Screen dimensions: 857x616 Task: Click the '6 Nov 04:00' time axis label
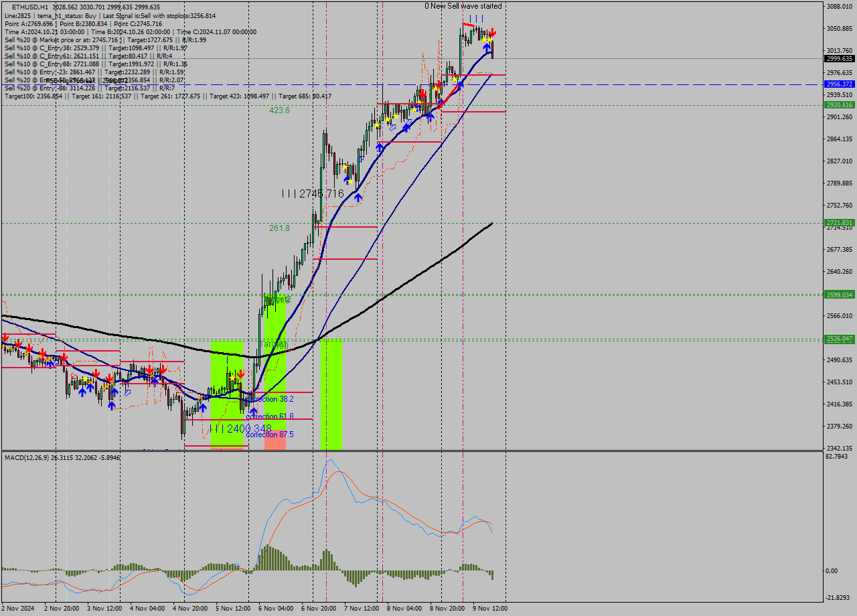coord(276,609)
